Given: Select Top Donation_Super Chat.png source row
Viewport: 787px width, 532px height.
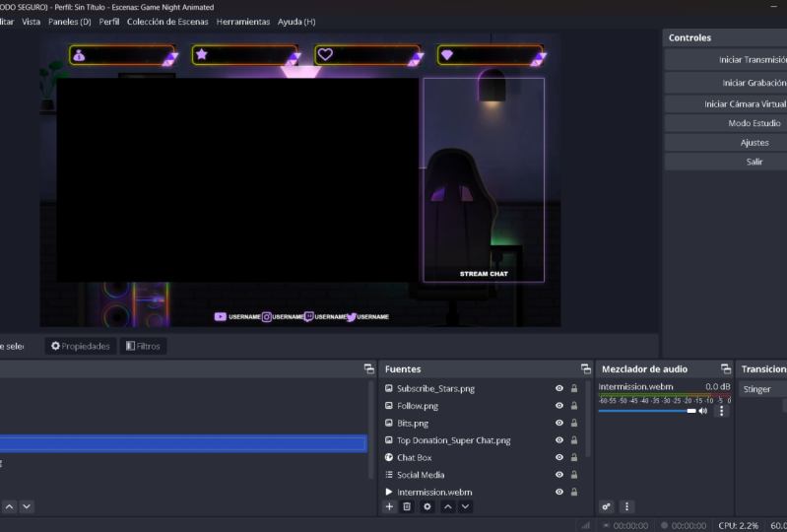Looking at the screenshot, I should pos(482,440).
